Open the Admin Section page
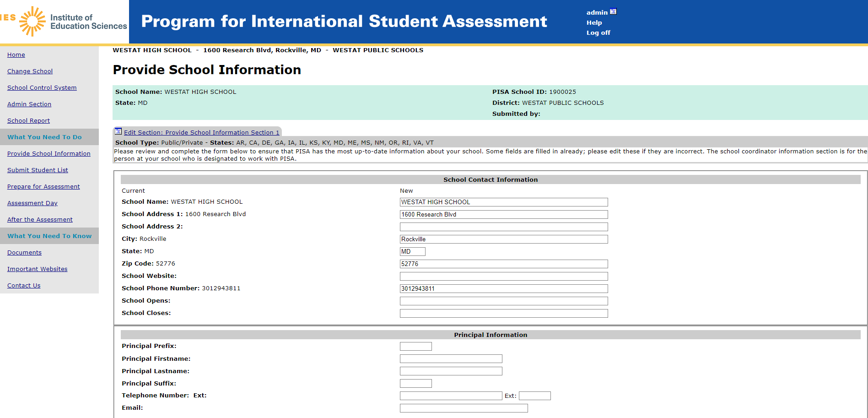This screenshot has width=868, height=418. [29, 104]
